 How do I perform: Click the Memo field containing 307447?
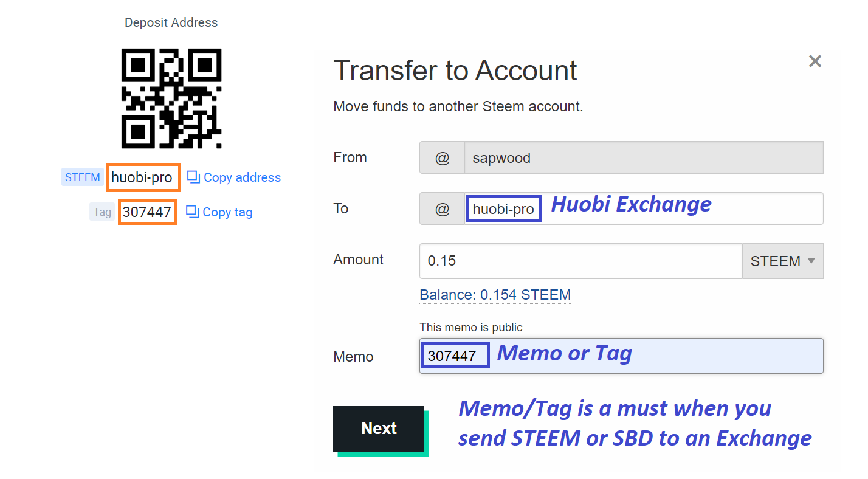point(621,356)
